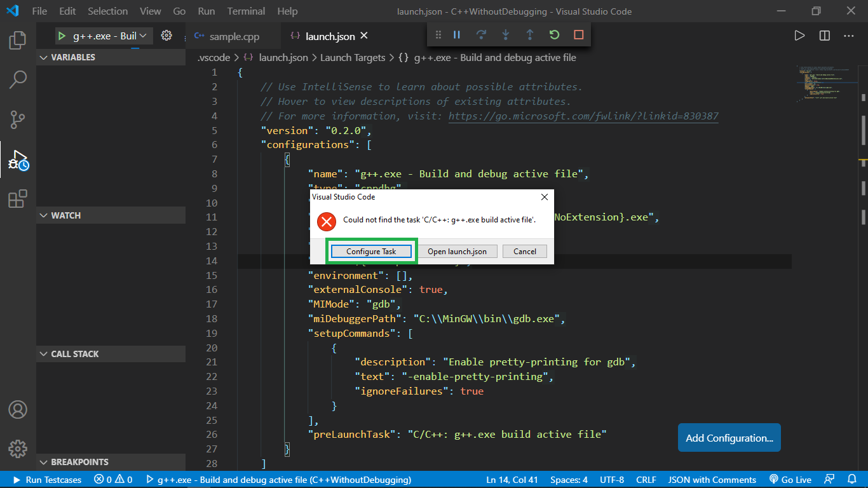Click the Configure Task button
The width and height of the screenshot is (868, 488).
371,252
